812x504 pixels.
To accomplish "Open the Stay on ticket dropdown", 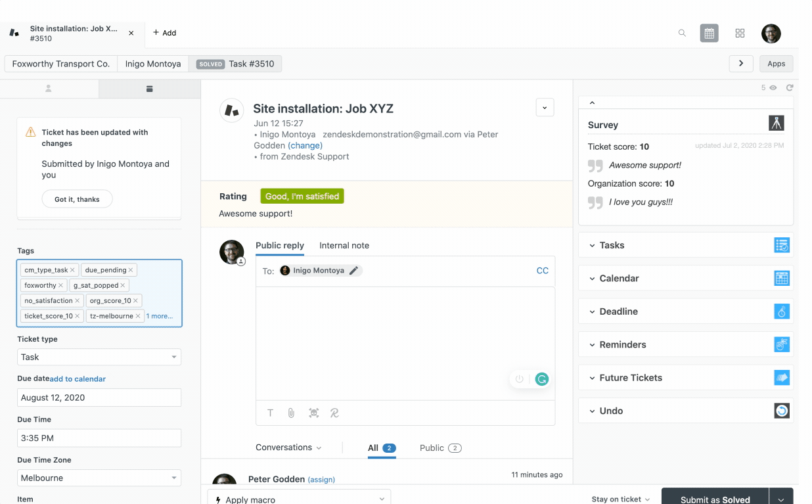I will (621, 499).
